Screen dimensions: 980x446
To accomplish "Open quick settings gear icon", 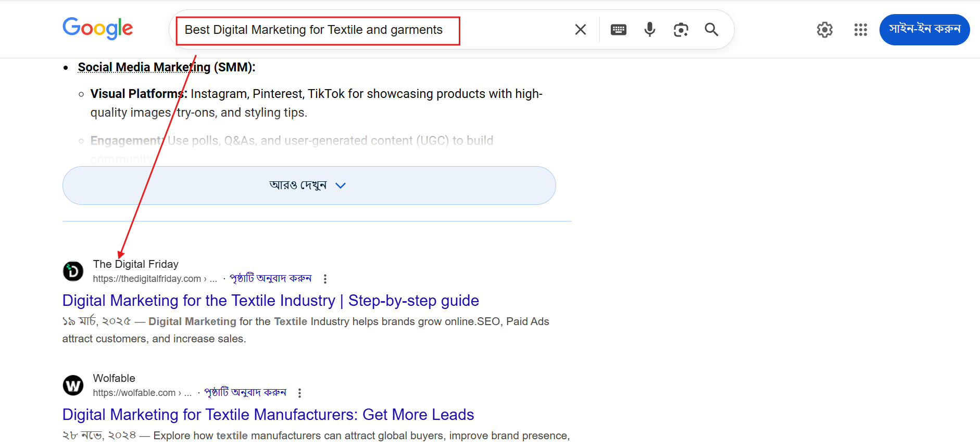I will click(x=825, y=30).
